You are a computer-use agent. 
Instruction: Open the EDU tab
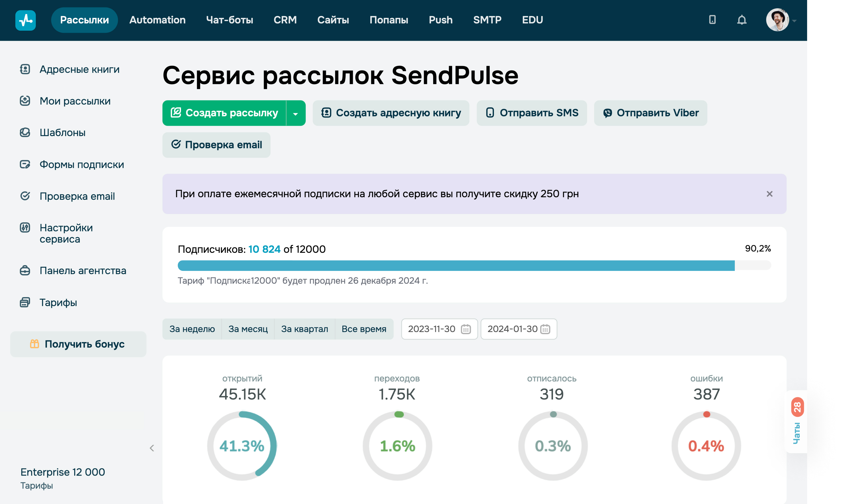click(x=532, y=20)
